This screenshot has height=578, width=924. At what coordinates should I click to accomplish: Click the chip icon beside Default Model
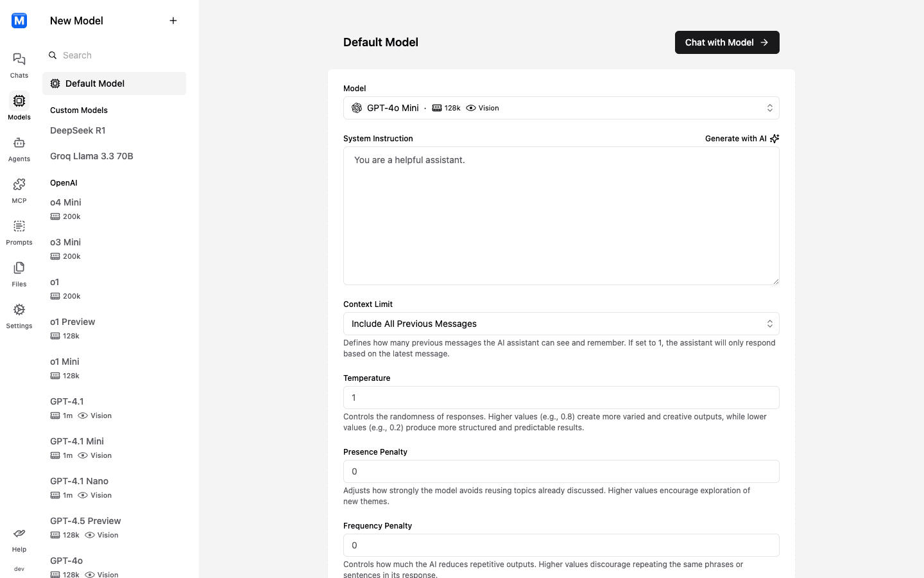pos(55,83)
